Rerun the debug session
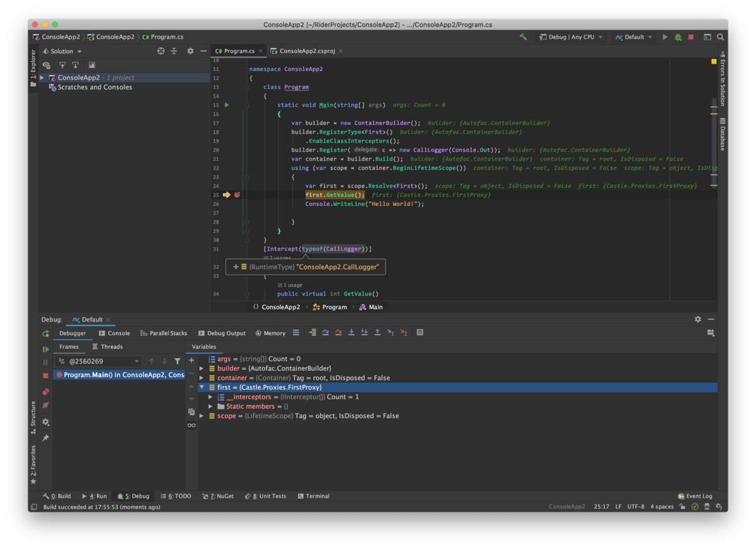Screen dimensions: 756x549 (x=45, y=334)
